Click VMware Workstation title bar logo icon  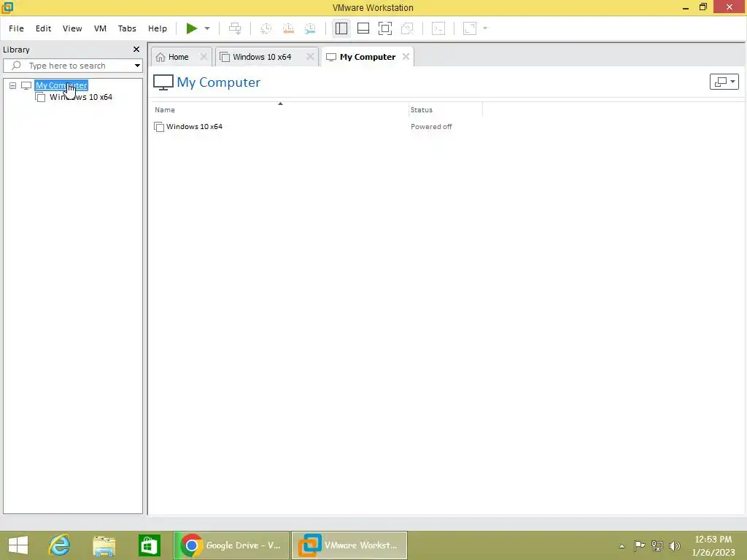(x=7, y=7)
